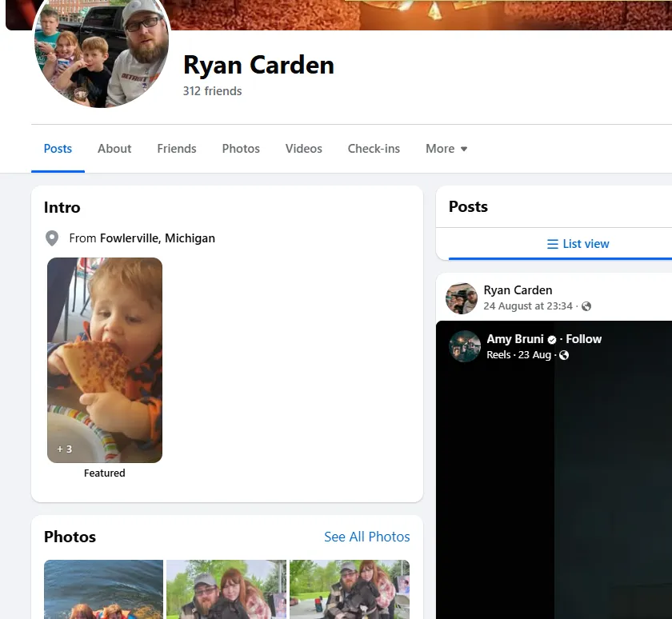Open the Featured pizza photo collection
This screenshot has height=619, width=672.
point(105,360)
